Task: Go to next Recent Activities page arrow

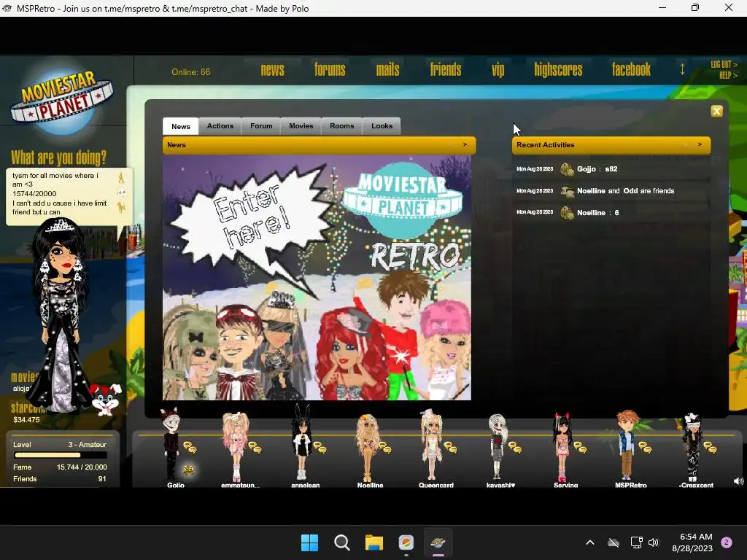Action: pos(700,144)
